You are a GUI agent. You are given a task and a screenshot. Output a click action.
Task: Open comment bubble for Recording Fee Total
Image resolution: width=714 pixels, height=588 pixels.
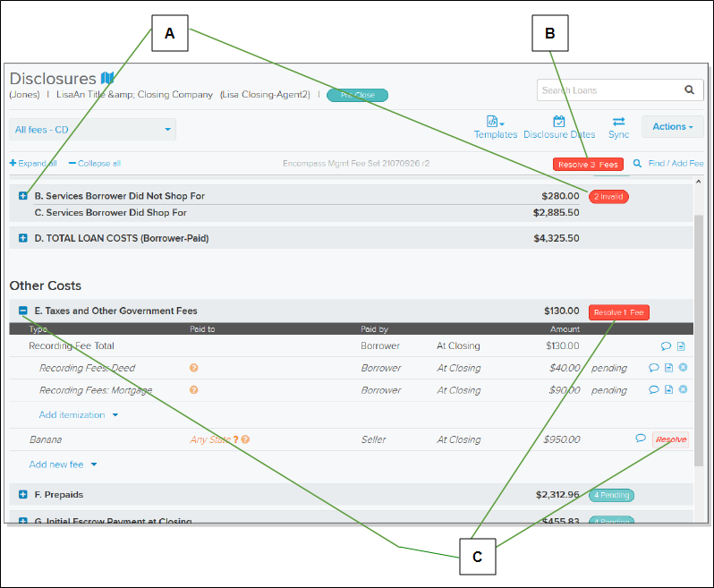pos(666,346)
